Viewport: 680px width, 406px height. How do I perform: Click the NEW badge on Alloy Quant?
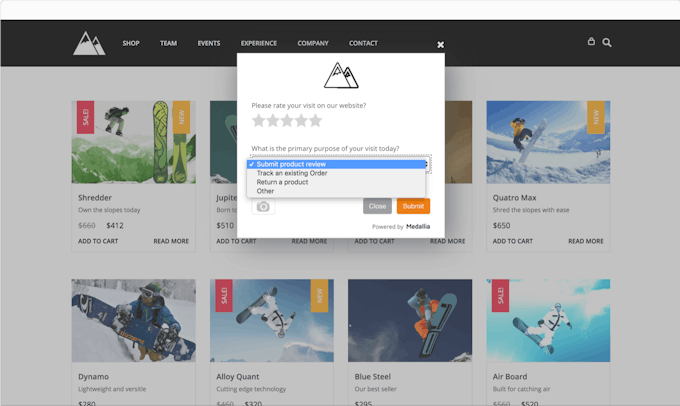[319, 295]
